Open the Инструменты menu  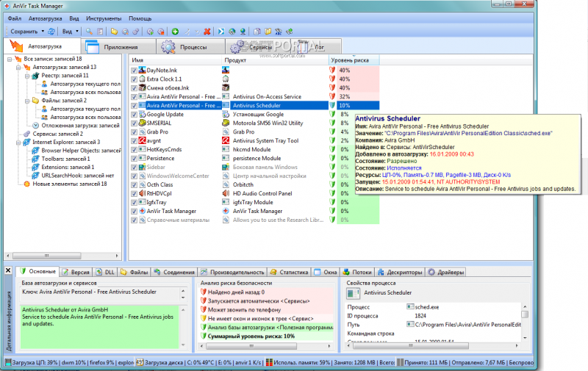[104, 18]
